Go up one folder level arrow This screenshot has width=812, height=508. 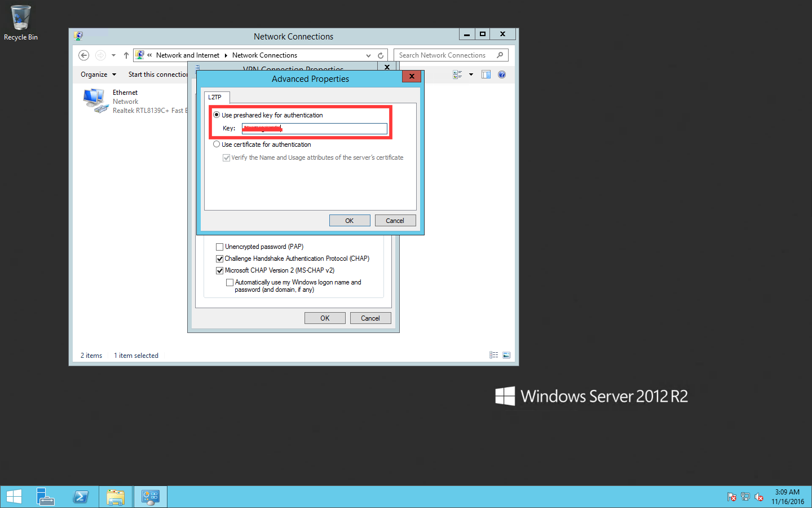[x=126, y=55]
